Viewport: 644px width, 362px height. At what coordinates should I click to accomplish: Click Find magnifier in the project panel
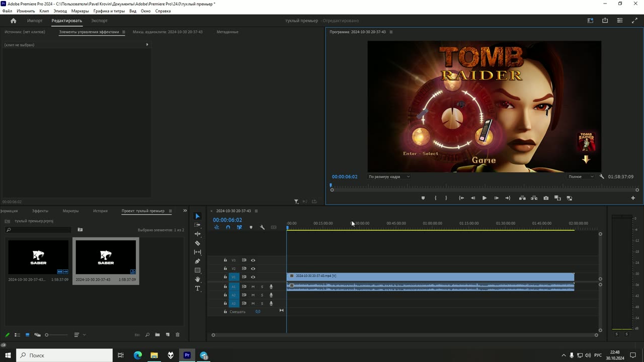click(x=147, y=335)
